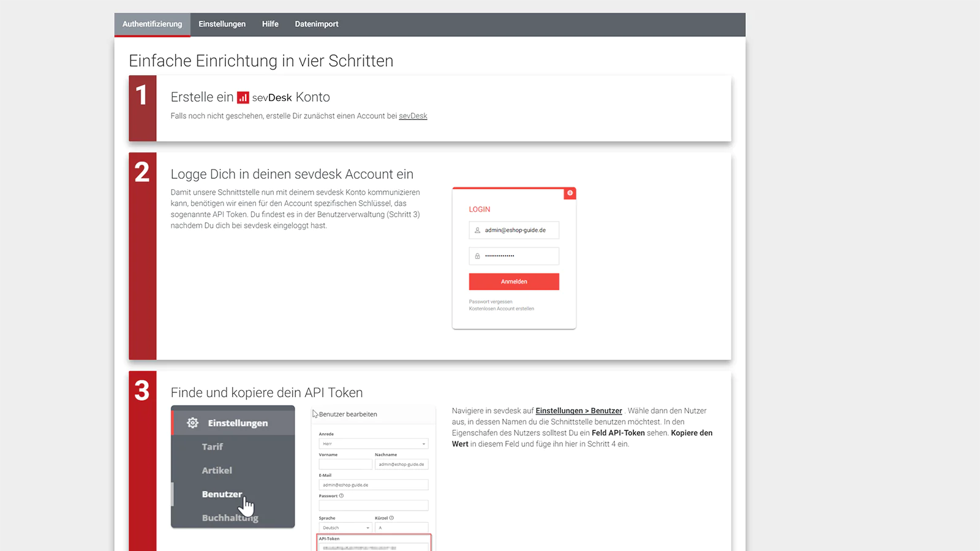Switch to the Einstellungen tab
This screenshot has width=980, height=551.
tap(222, 24)
